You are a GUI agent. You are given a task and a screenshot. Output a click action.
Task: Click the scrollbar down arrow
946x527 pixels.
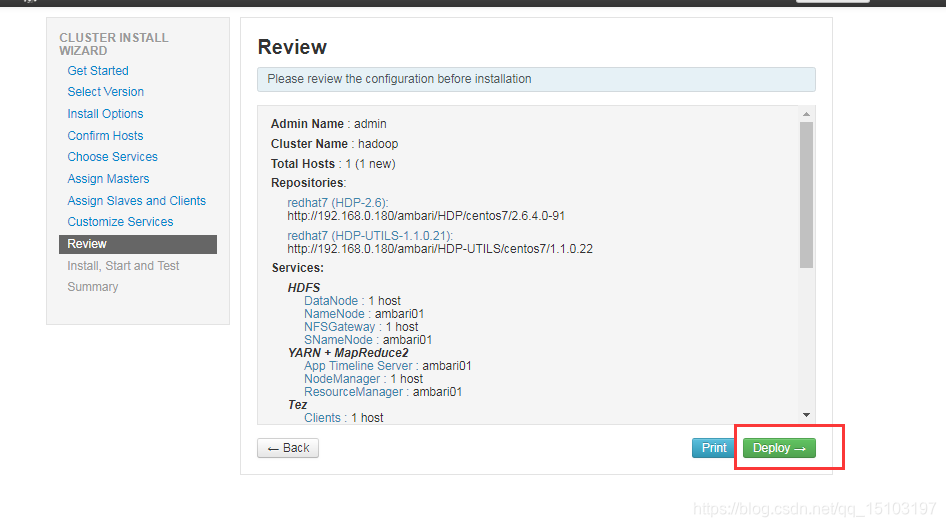[806, 415]
